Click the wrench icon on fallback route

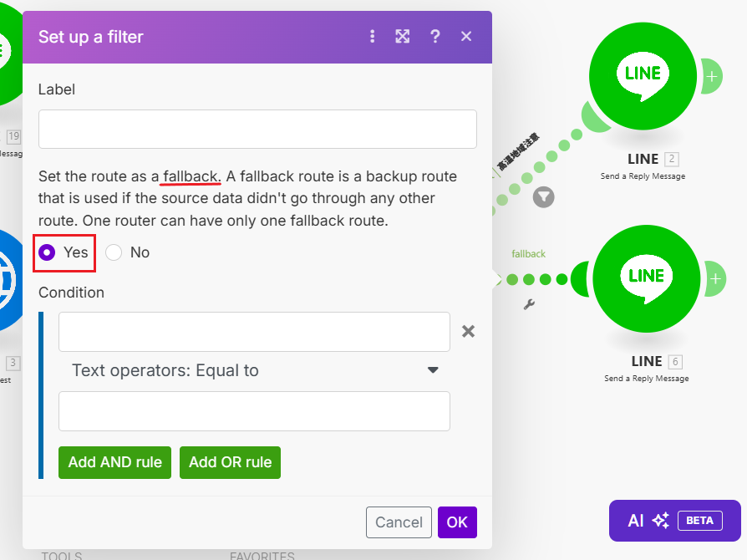(529, 304)
